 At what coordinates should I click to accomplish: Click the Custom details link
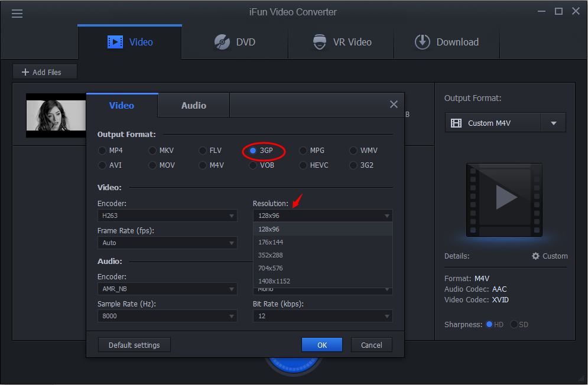[550, 256]
